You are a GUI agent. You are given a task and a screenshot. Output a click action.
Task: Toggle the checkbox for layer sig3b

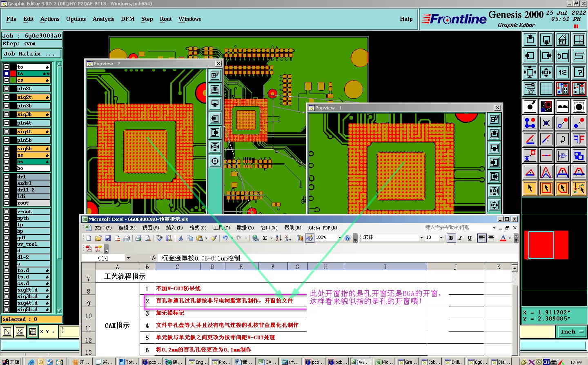pyautogui.click(x=7, y=114)
